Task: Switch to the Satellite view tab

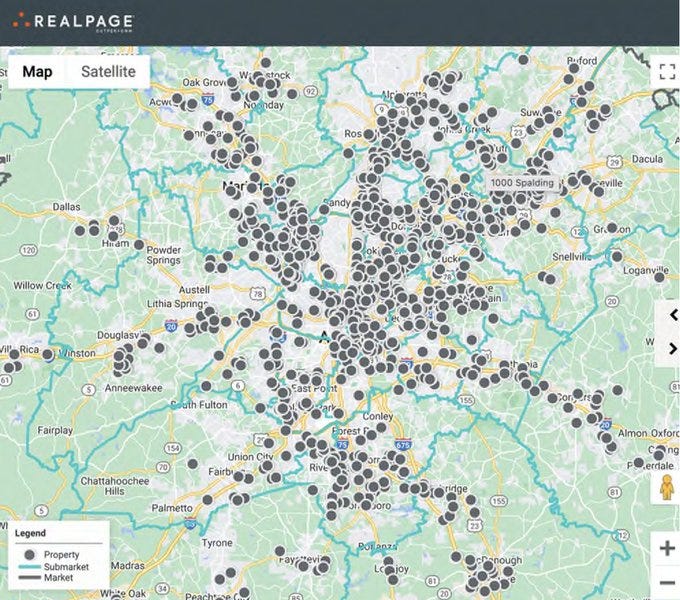Action: click(108, 72)
